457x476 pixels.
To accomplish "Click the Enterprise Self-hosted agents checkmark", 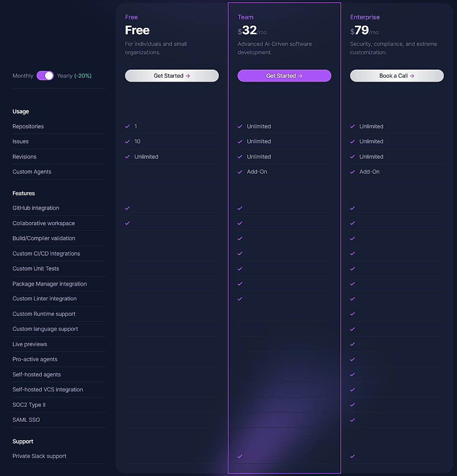I will 352,374.
